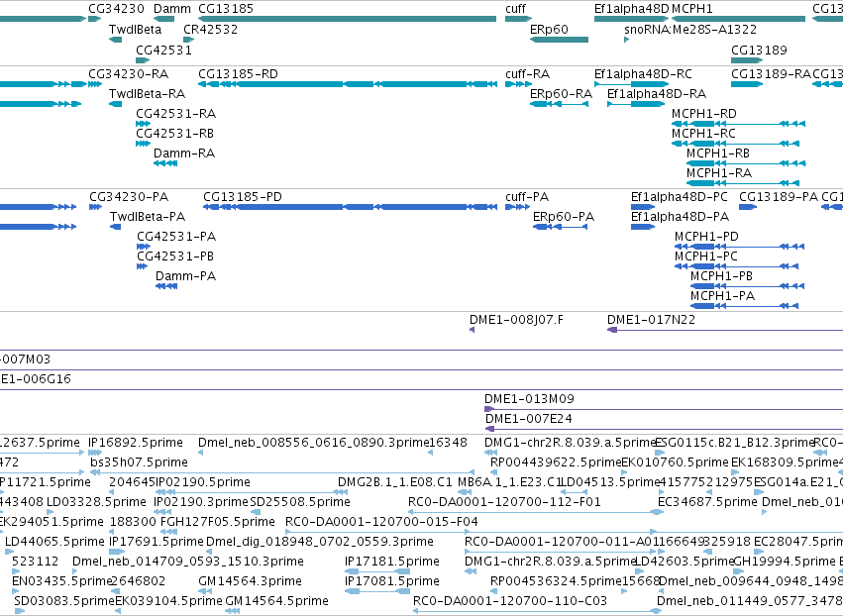This screenshot has width=843, height=616.
Task: Click the RP004439622.5prime EST label
Action: pyautogui.click(x=556, y=462)
